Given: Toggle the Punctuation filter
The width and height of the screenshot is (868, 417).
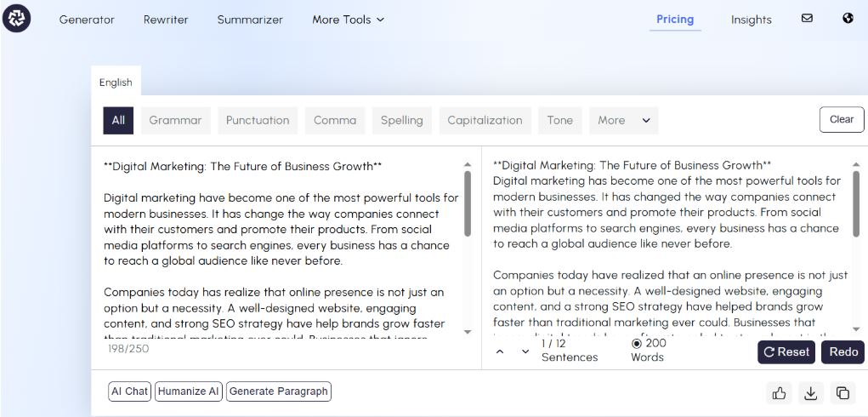Looking at the screenshot, I should tap(258, 120).
